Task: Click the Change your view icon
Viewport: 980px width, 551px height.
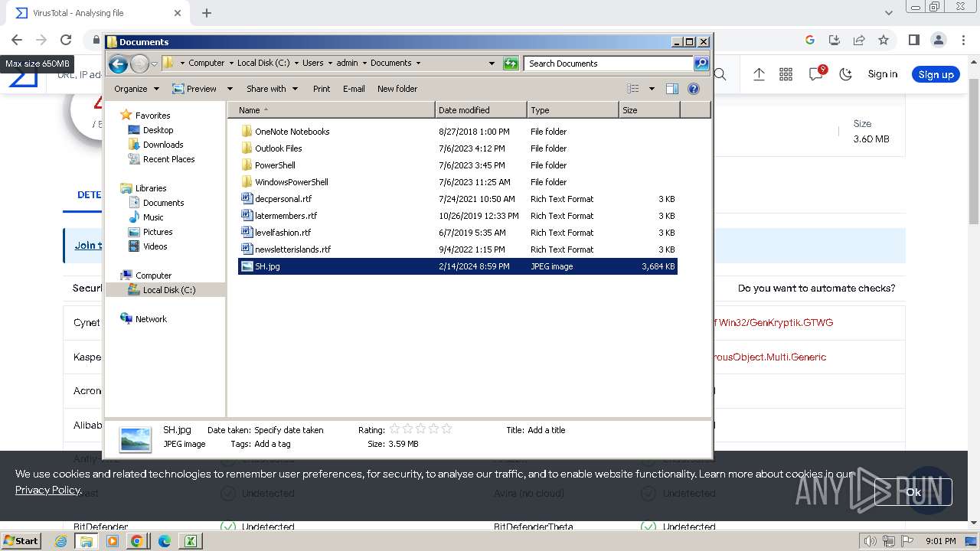Action: coord(633,89)
